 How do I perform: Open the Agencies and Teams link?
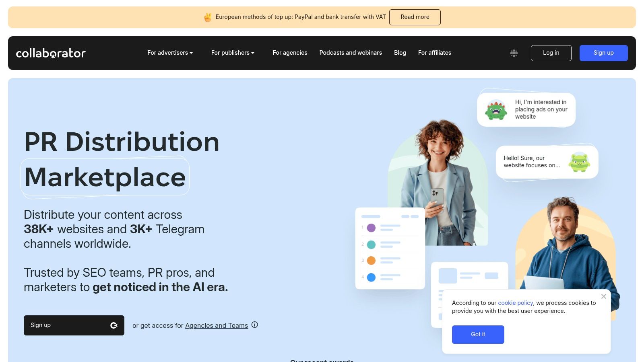217,325
